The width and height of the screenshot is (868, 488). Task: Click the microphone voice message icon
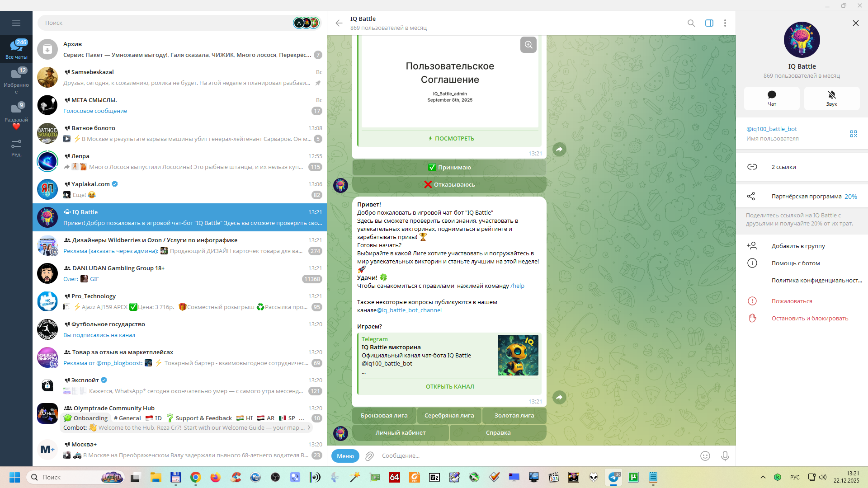click(x=725, y=456)
